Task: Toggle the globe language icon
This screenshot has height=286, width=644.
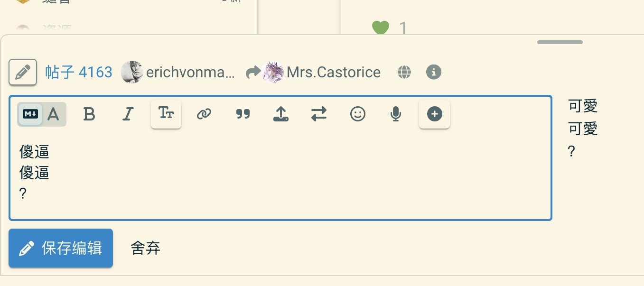Action: tap(404, 72)
